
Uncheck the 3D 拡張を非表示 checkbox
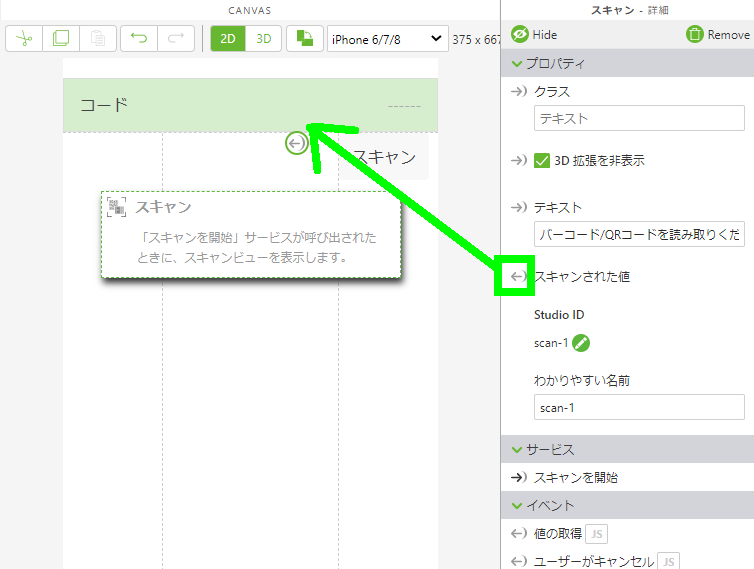point(542,160)
